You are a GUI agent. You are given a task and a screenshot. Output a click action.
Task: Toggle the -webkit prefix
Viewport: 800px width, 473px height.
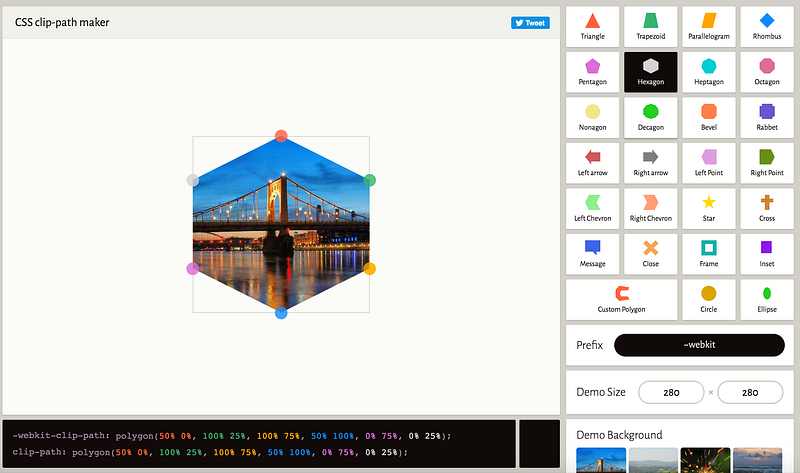699,345
